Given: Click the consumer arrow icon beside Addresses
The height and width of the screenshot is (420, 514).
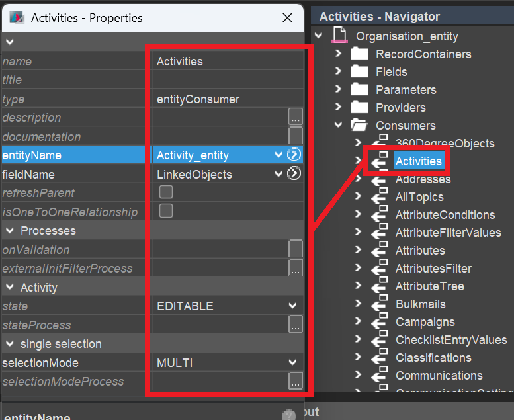Looking at the screenshot, I should click(x=378, y=179).
